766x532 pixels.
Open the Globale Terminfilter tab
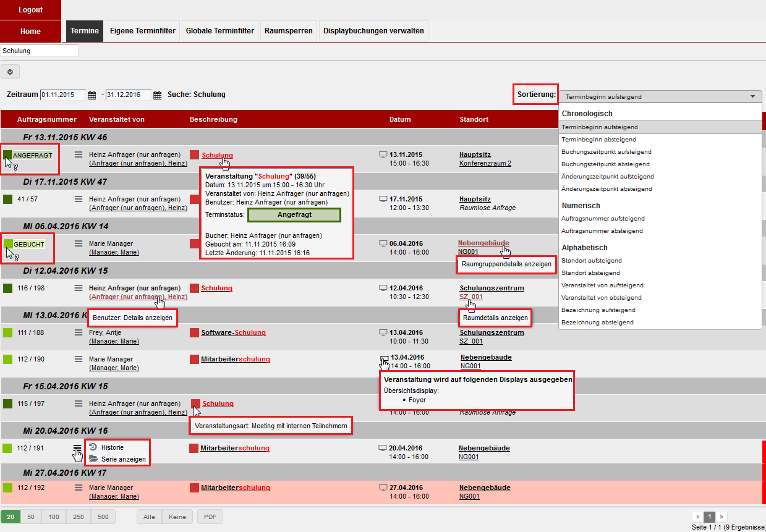click(220, 31)
